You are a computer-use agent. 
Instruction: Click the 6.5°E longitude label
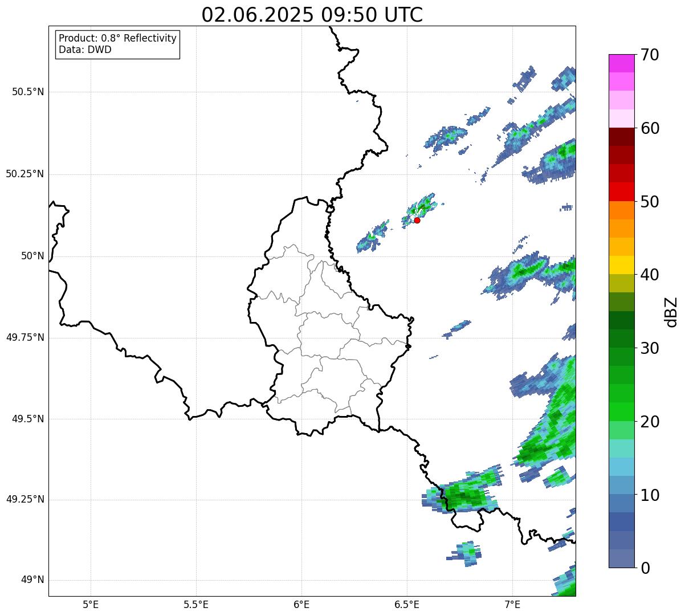click(407, 604)
